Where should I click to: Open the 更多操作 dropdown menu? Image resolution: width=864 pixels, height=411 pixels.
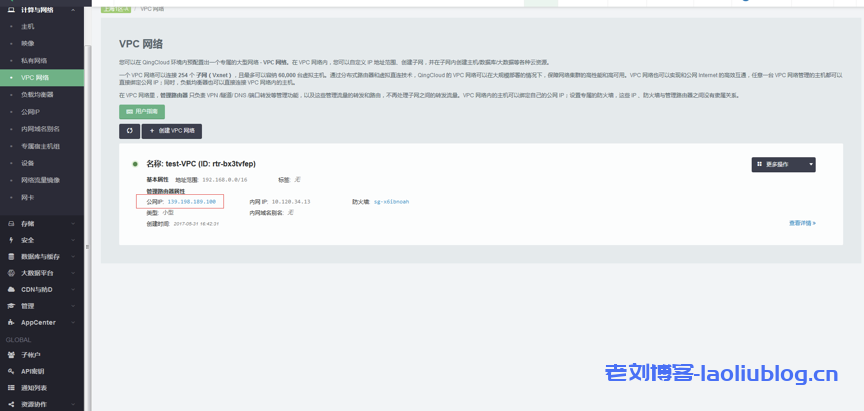point(783,164)
